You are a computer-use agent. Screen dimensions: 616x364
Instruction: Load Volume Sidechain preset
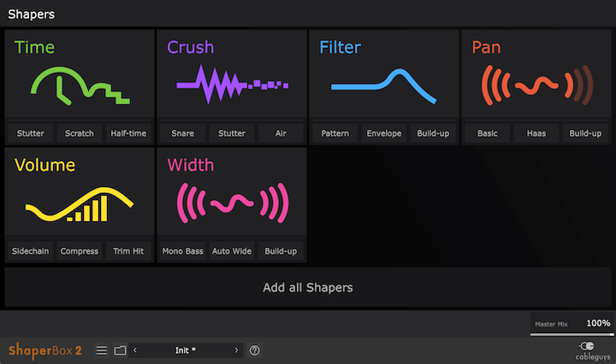[30, 251]
